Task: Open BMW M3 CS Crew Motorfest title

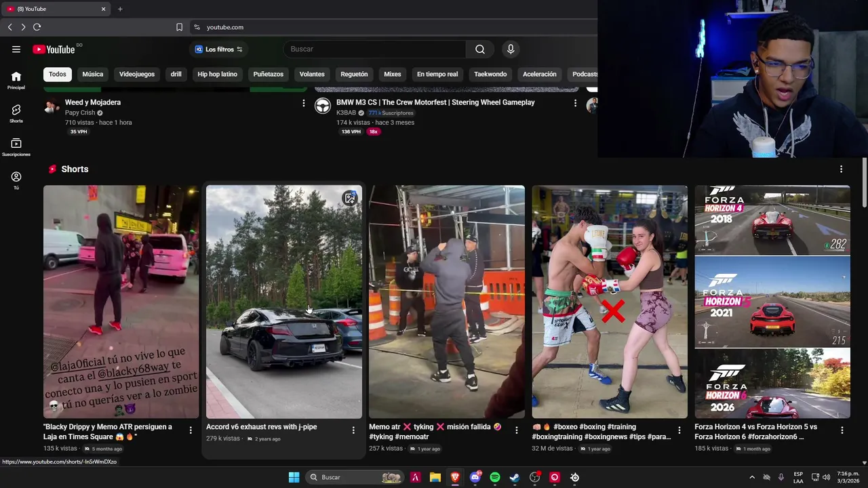Action: tap(435, 102)
